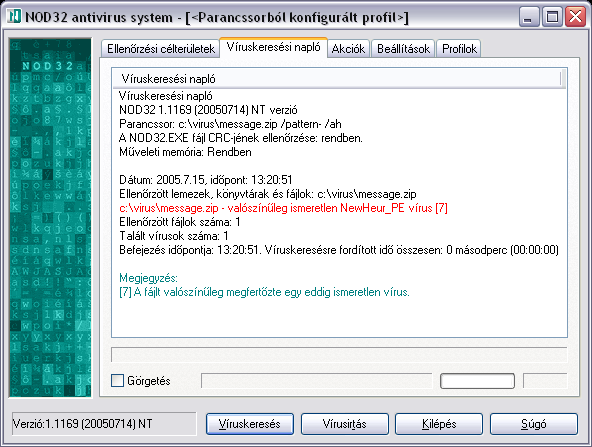The width and height of the screenshot is (592, 447).
Task: Select the Profilok tab
Action: coord(459,49)
